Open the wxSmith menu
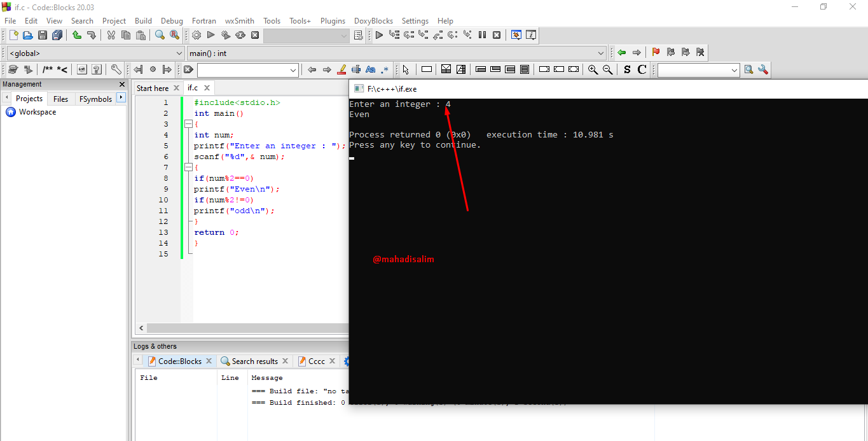868x441 pixels. click(x=240, y=20)
